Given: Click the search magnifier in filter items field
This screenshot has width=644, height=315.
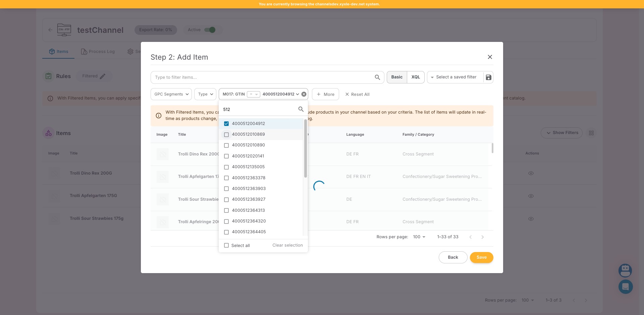Looking at the screenshot, I should coord(377,77).
